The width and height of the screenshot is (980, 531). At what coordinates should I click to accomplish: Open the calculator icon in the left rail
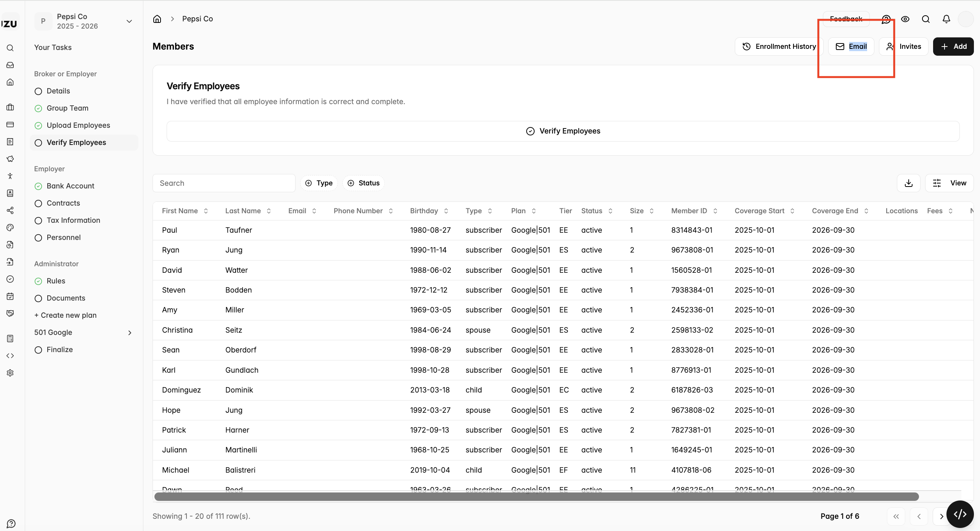coord(10,338)
